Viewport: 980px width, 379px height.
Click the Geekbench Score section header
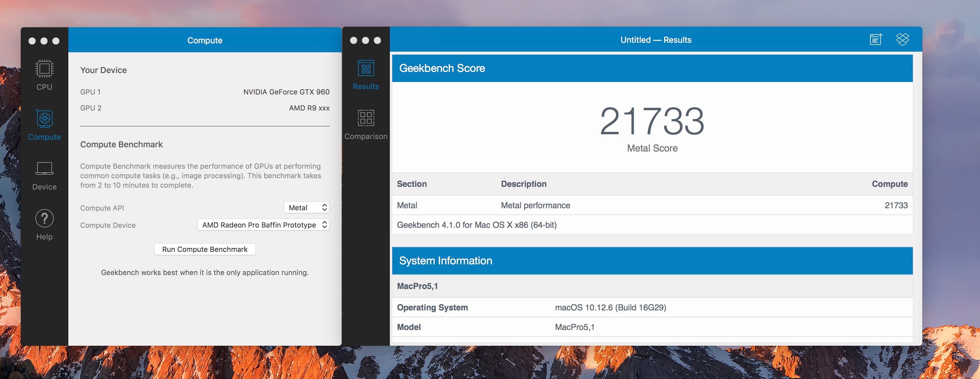click(x=652, y=68)
